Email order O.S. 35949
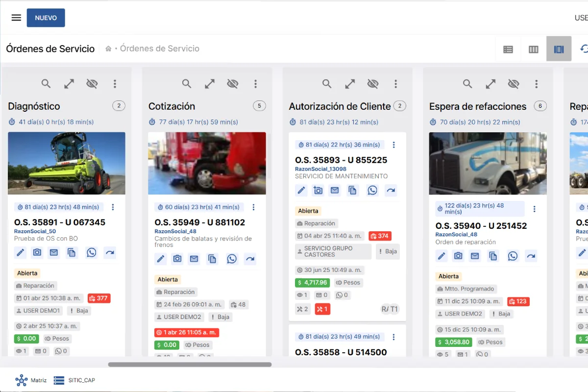The height and width of the screenshot is (392, 588). point(194,259)
